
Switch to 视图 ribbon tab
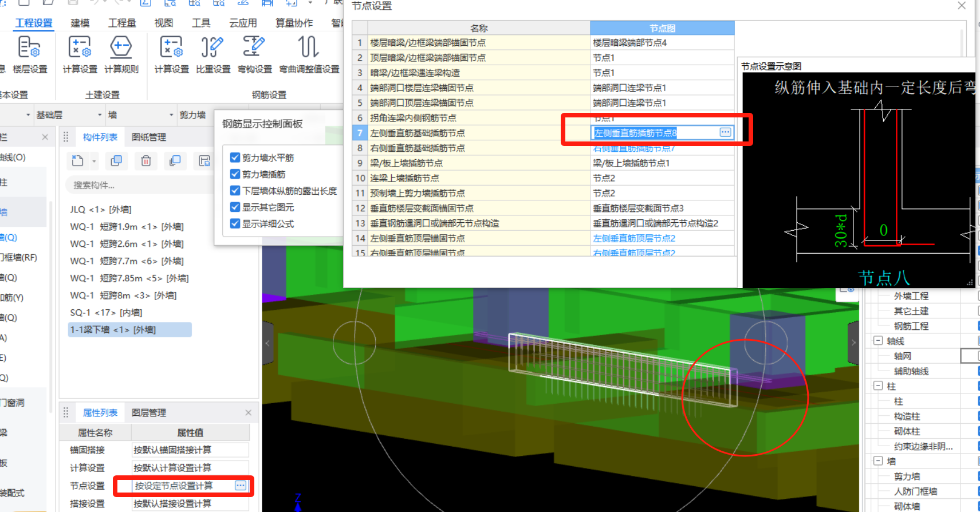pyautogui.click(x=164, y=23)
